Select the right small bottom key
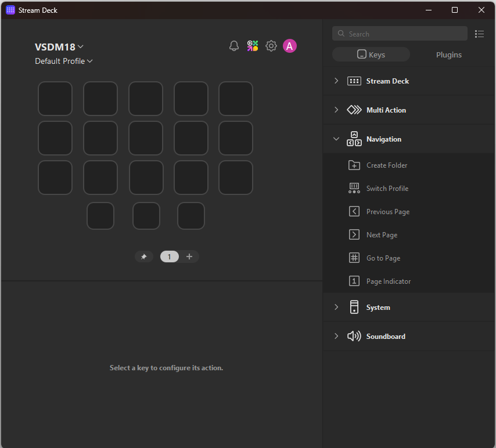 (x=191, y=216)
